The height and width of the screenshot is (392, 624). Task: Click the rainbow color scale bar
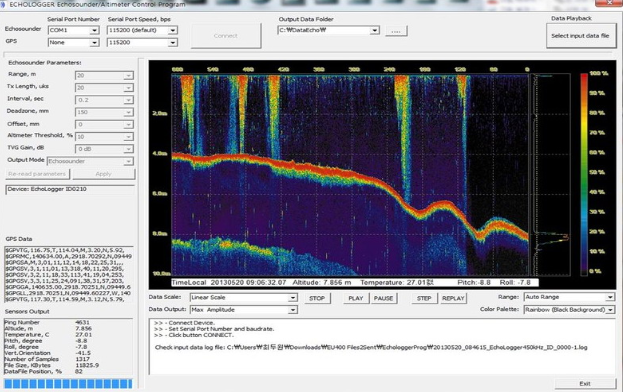click(x=584, y=174)
